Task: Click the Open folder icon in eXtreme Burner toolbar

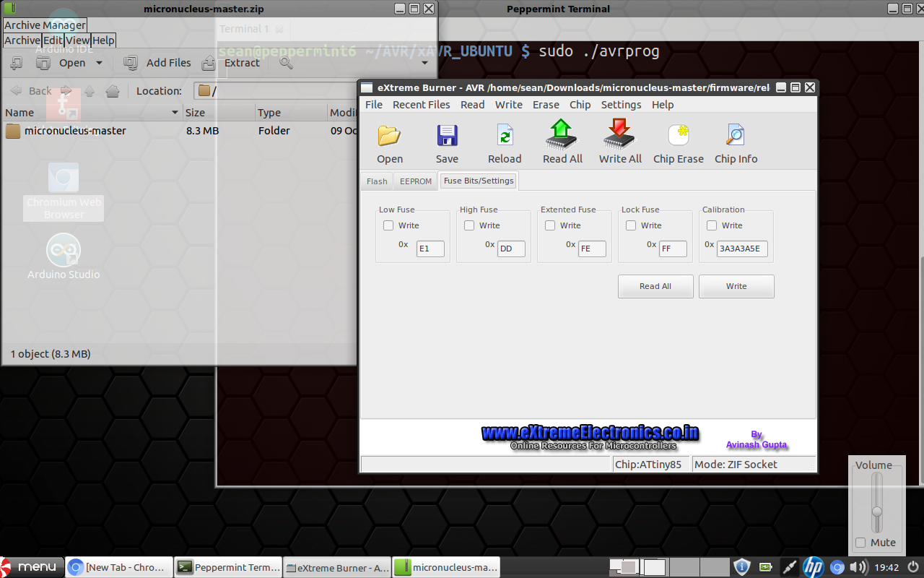Action: coord(389,136)
